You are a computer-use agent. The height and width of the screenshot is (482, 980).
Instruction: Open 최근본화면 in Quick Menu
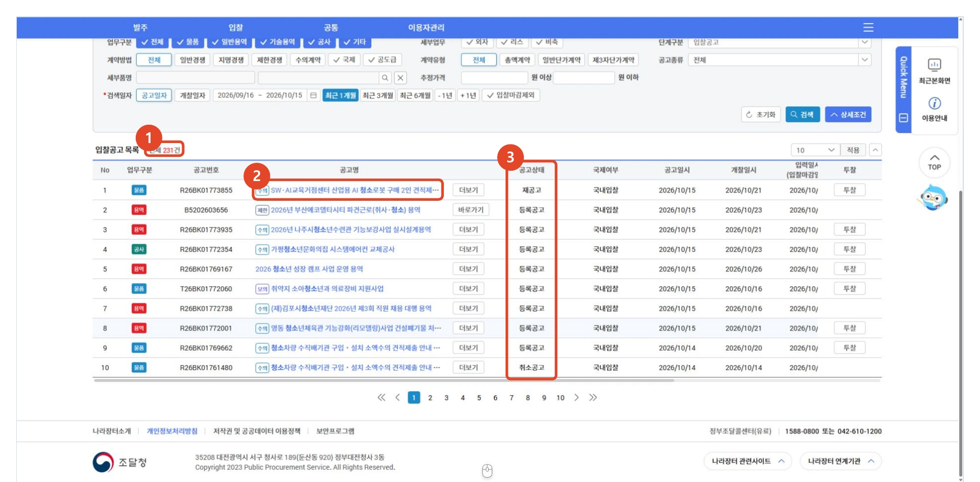point(934,71)
